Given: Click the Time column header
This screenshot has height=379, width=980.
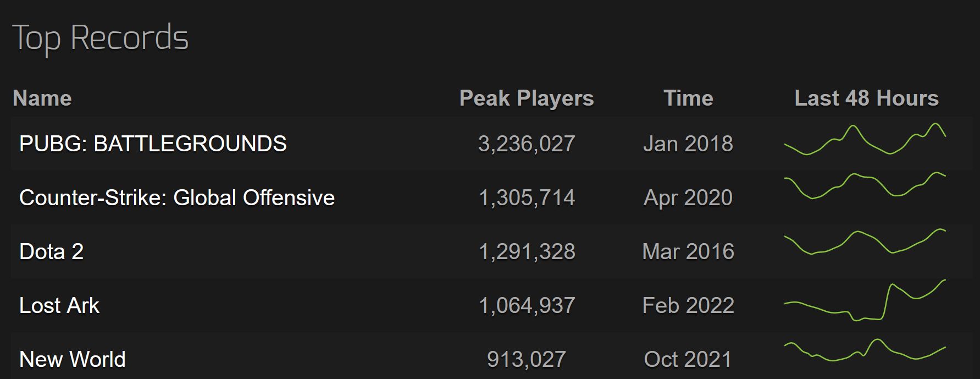Looking at the screenshot, I should click(x=688, y=98).
